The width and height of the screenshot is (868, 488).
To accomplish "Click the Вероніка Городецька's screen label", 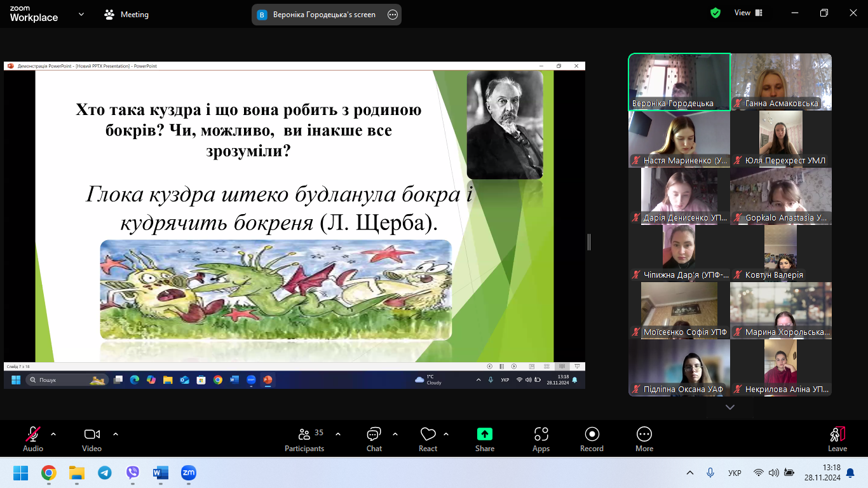I will click(x=324, y=15).
